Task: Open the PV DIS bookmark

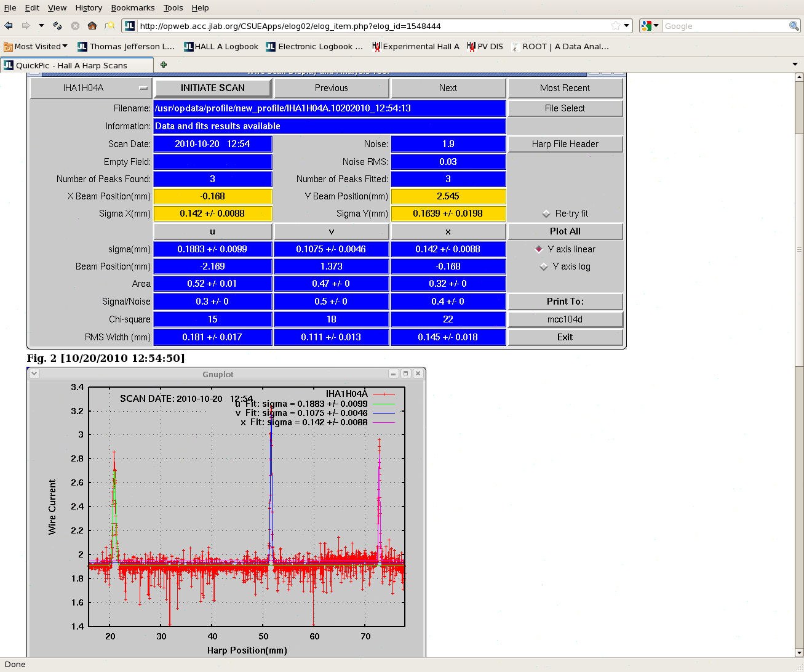Action: pos(485,46)
